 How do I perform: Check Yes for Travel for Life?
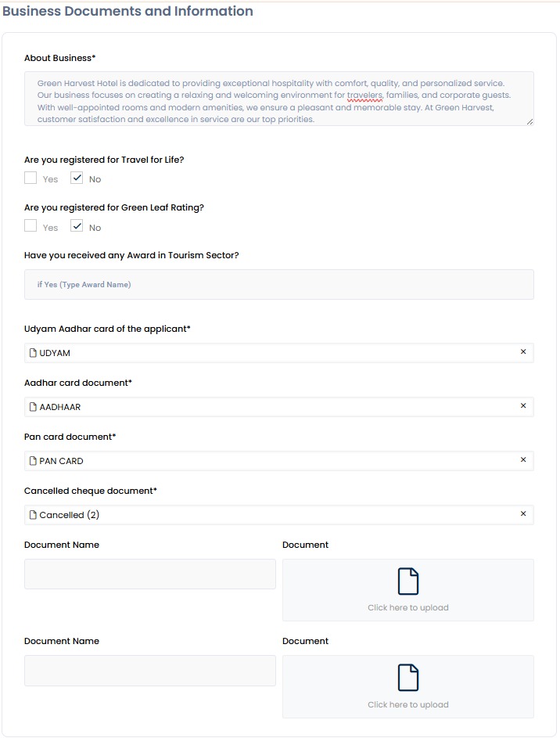[31, 178]
